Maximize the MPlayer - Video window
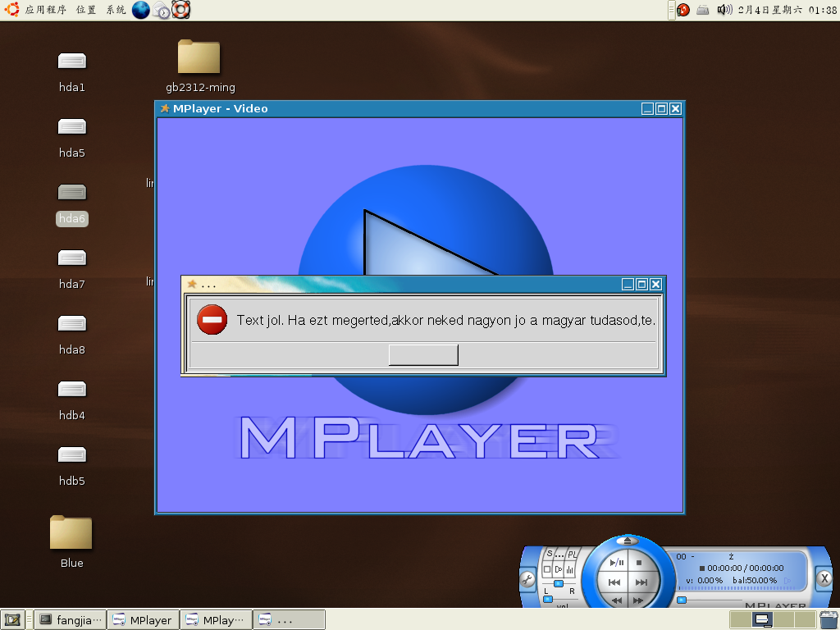Viewport: 840px width, 630px height. tap(662, 109)
